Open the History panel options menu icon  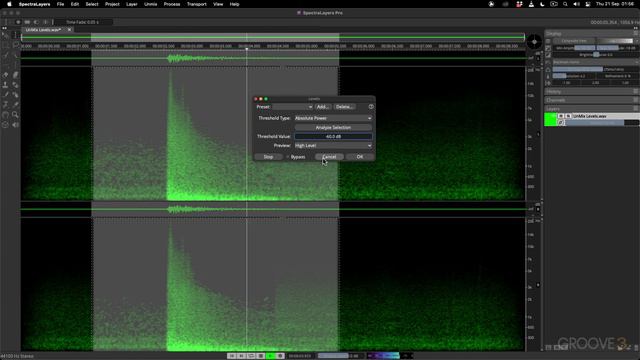click(x=636, y=91)
